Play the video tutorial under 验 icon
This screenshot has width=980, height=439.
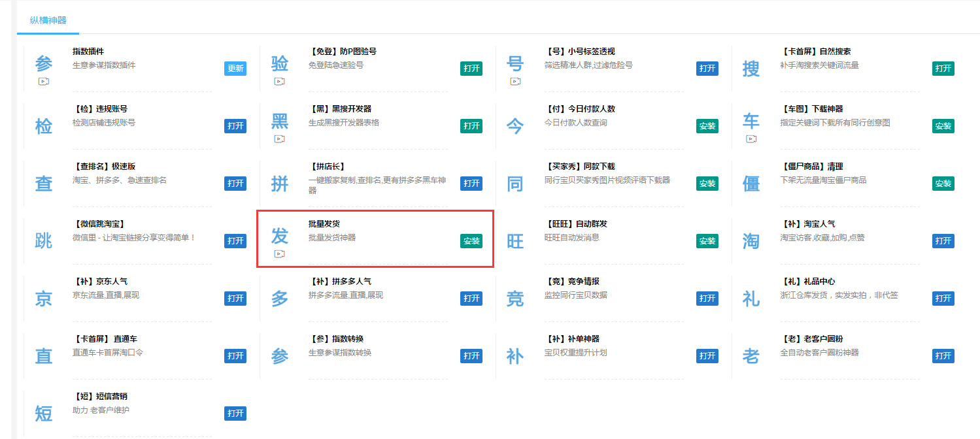279,82
